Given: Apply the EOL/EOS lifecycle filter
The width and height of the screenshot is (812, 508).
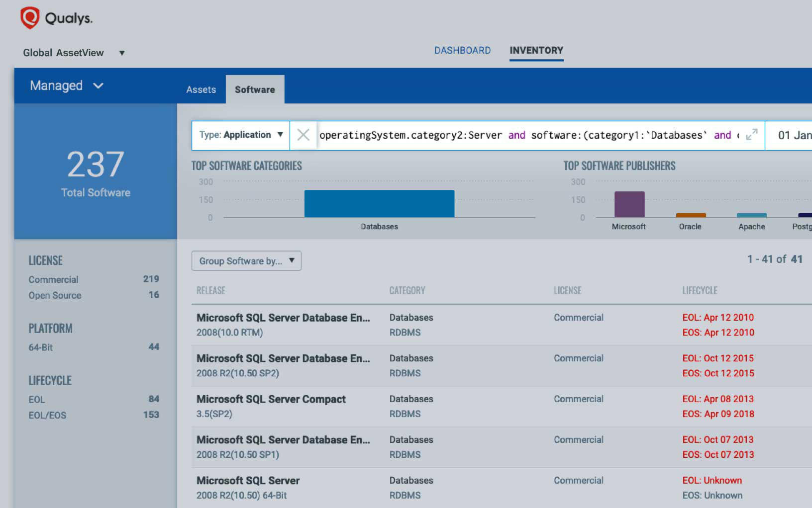Looking at the screenshot, I should click(x=46, y=415).
